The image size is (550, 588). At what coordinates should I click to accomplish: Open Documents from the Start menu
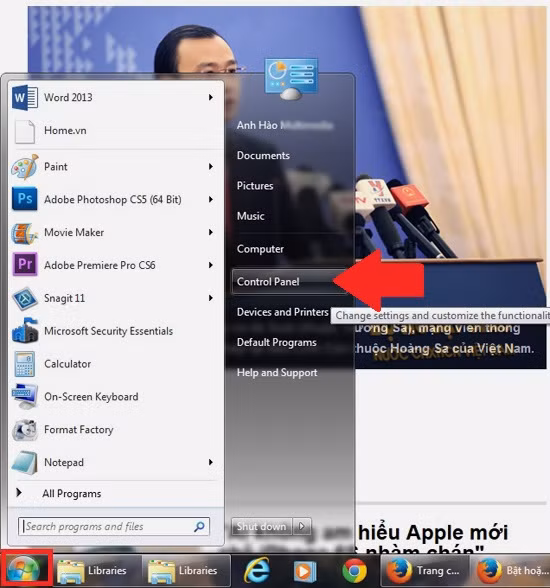coord(263,156)
